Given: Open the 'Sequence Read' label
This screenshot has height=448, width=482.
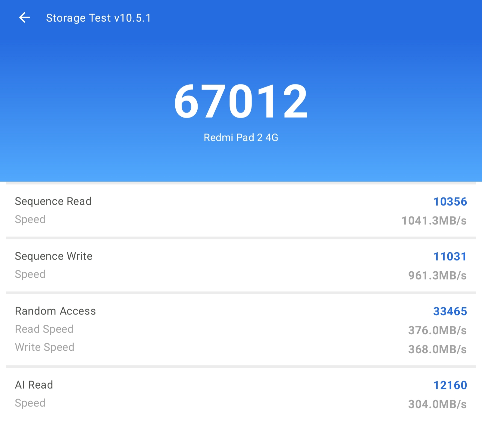Looking at the screenshot, I should [x=53, y=201].
